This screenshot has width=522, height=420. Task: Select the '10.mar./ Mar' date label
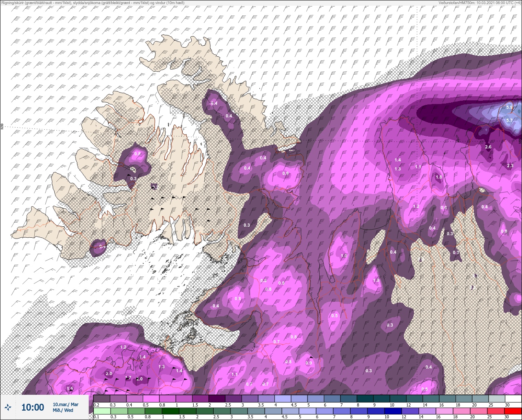pos(66,405)
